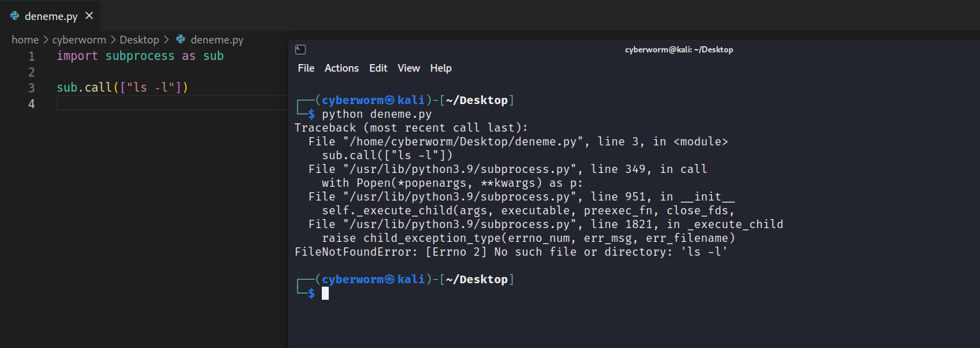Viewport: 980px width, 348px height.
Task: Expand the "cyberworm" breadcrumb segment
Action: tap(79, 40)
